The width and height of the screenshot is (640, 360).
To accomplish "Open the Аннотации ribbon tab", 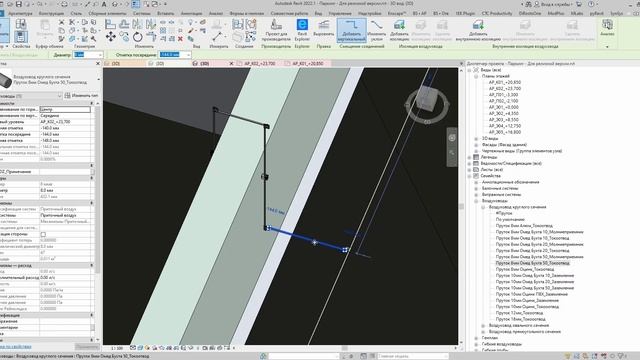I will [191, 13].
